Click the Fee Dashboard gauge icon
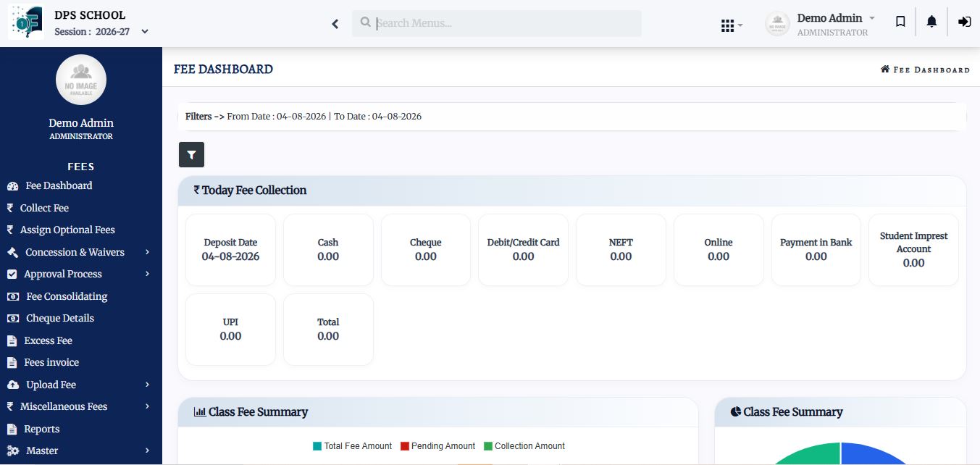Image resolution: width=980 pixels, height=465 pixels. tap(12, 186)
